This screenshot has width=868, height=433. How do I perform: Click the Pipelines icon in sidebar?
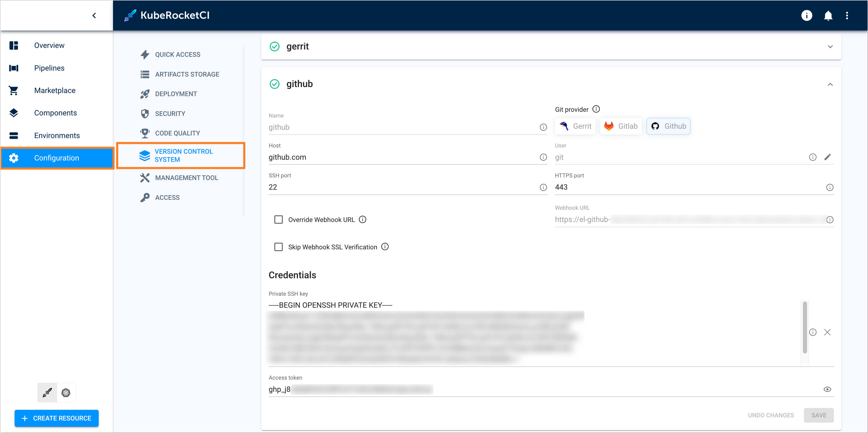click(x=14, y=67)
